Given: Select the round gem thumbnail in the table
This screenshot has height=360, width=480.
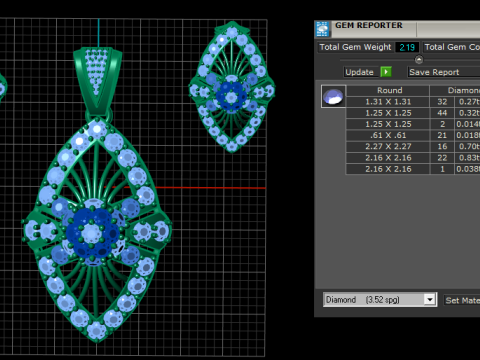Looking at the screenshot, I should (x=333, y=96).
